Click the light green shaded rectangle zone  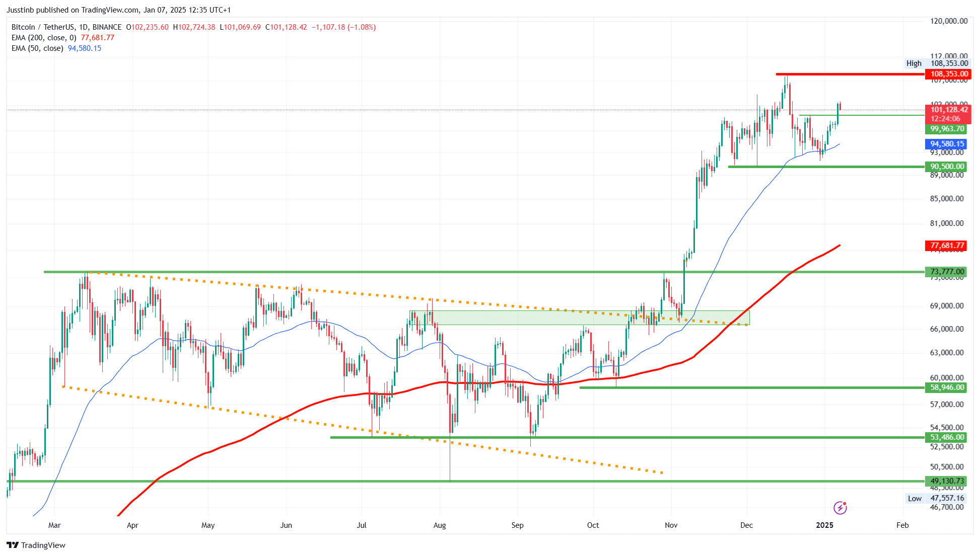click(579, 317)
